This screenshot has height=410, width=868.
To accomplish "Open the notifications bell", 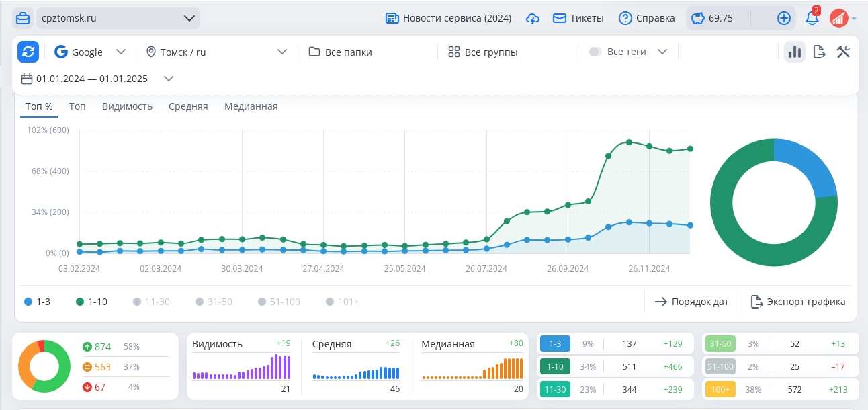I will (x=812, y=18).
